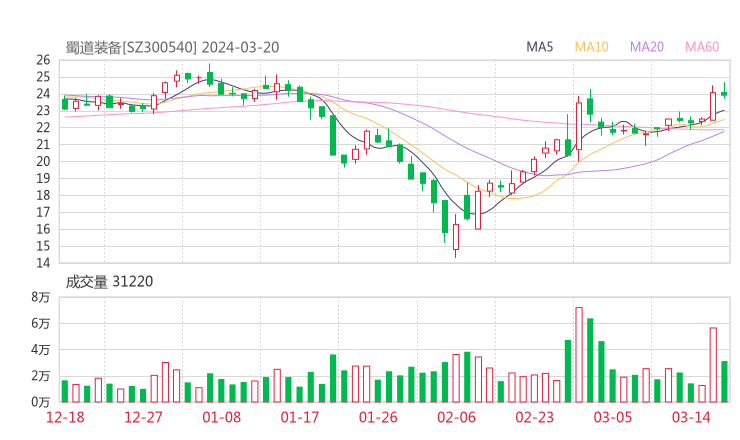Click the 20 price axis label
The height and width of the screenshot is (440, 740).
(43, 161)
